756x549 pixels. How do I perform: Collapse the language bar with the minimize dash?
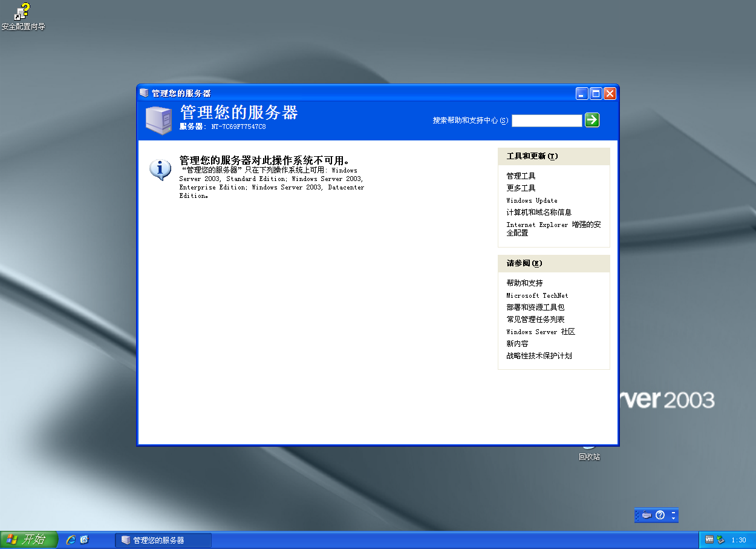point(673,513)
